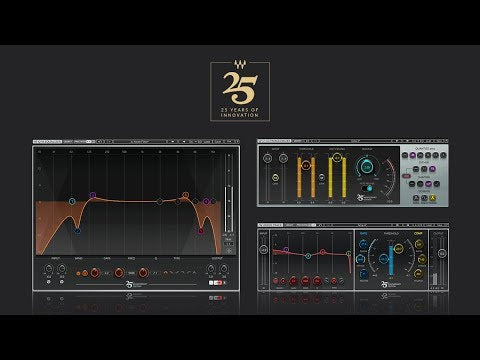Click the Output fader handle in the channel strip
Image resolution: width=480 pixels, height=360 pixels.
(442, 254)
